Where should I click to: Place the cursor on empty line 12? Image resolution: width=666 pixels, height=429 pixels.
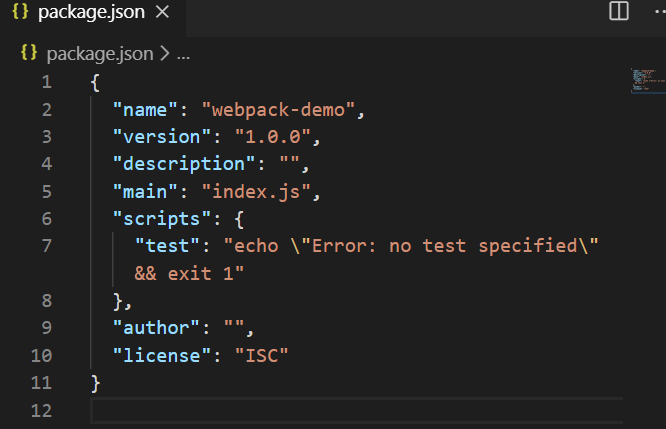tap(357, 411)
